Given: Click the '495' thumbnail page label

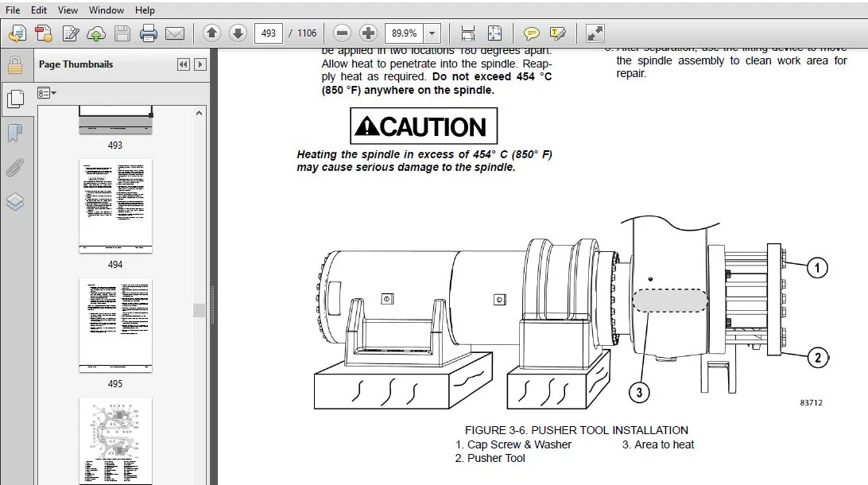Looking at the screenshot, I should 115,384.
